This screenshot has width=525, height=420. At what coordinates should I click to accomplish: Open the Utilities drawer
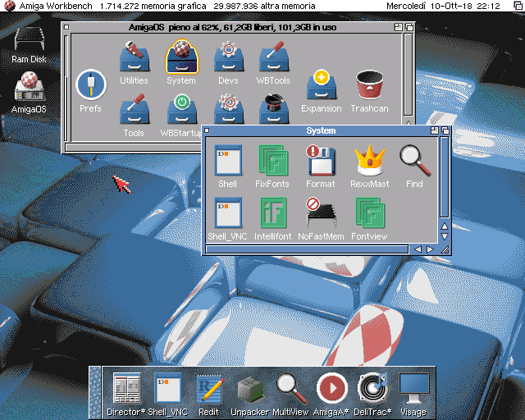coord(134,59)
